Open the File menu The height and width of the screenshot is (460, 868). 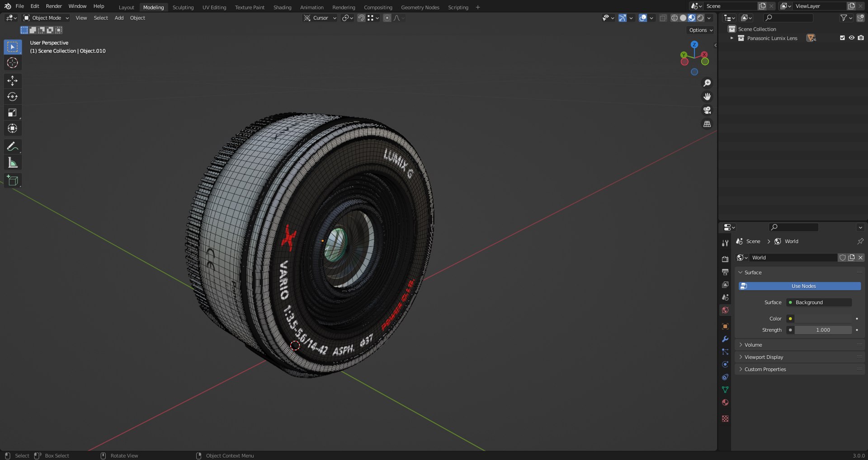pos(19,6)
